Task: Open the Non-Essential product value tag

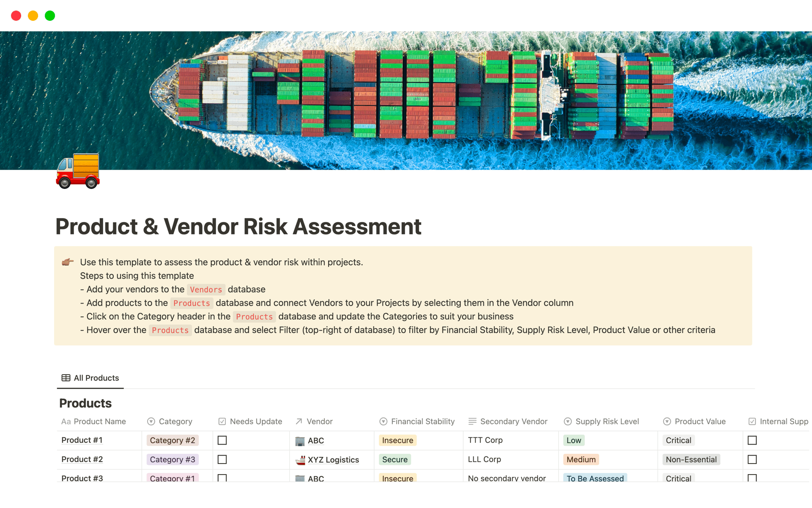Action: click(691, 459)
